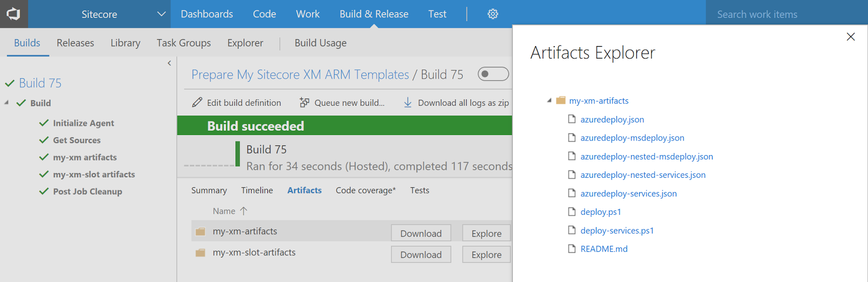This screenshot has height=282, width=868.
Task: Switch to the Task Groups tab
Action: tap(184, 43)
